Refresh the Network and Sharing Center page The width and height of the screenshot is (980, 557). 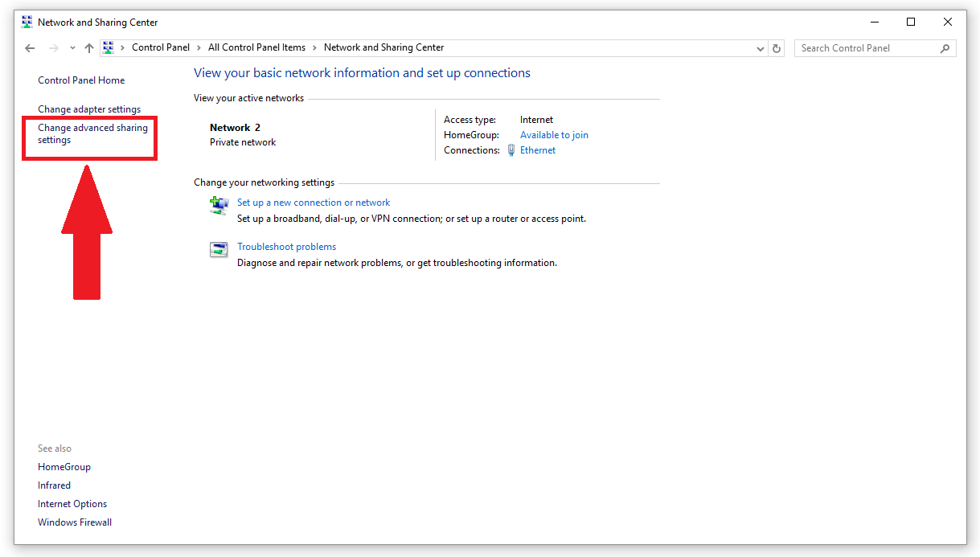coord(777,48)
